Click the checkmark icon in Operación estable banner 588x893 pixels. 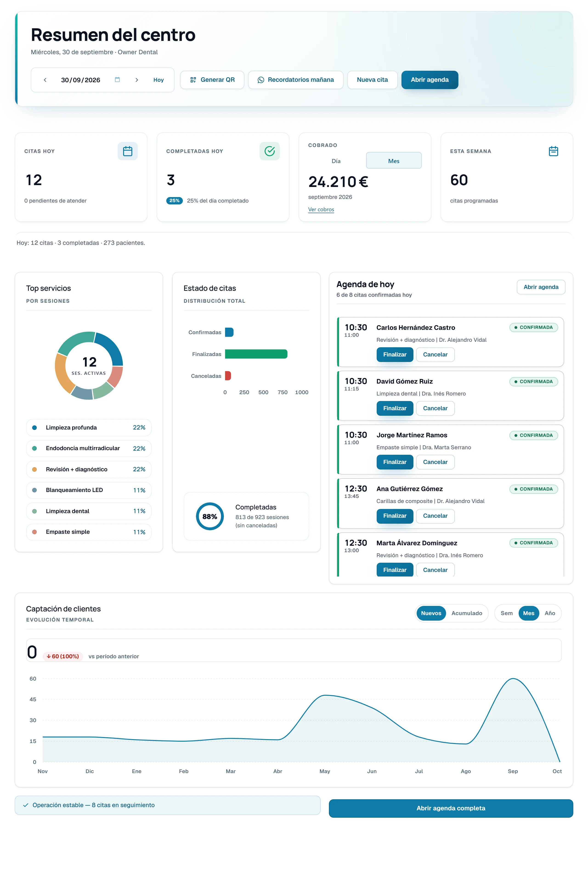tap(25, 805)
